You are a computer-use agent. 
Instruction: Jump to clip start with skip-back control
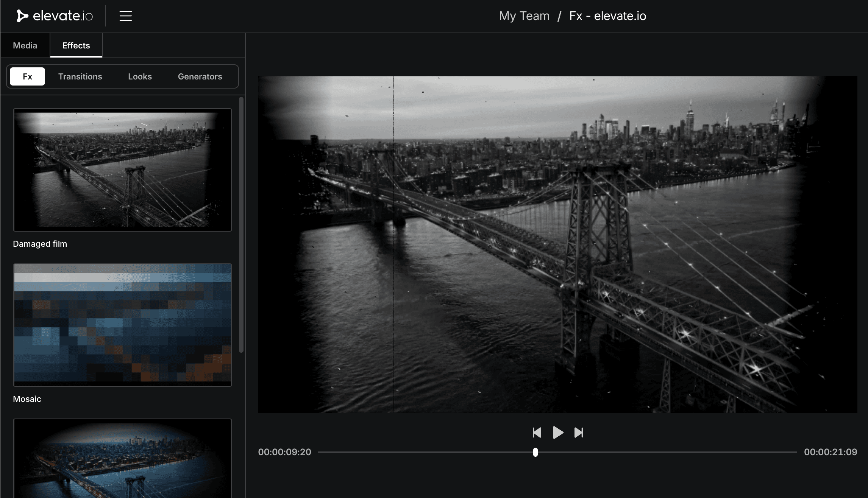pos(537,433)
